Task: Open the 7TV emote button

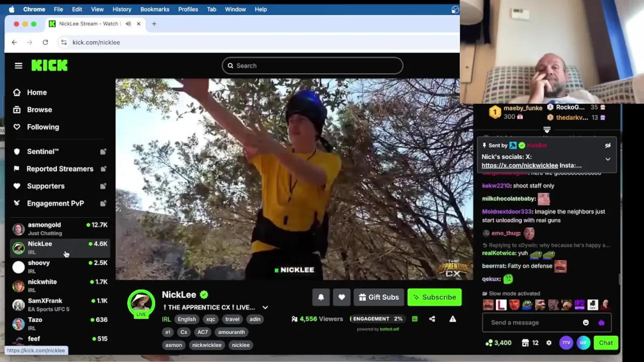Action: [x=566, y=343]
